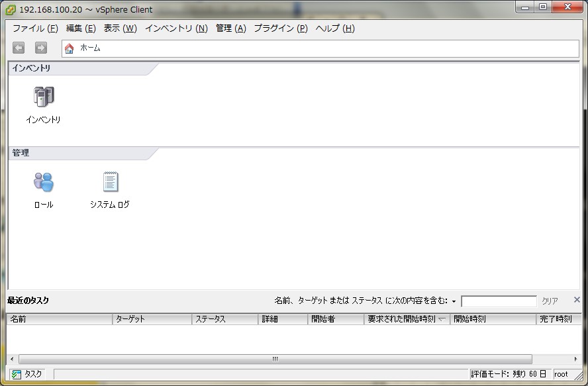Image resolution: width=588 pixels, height=386 pixels.
Task: Close the recent tasks panel
Action: pos(577,300)
